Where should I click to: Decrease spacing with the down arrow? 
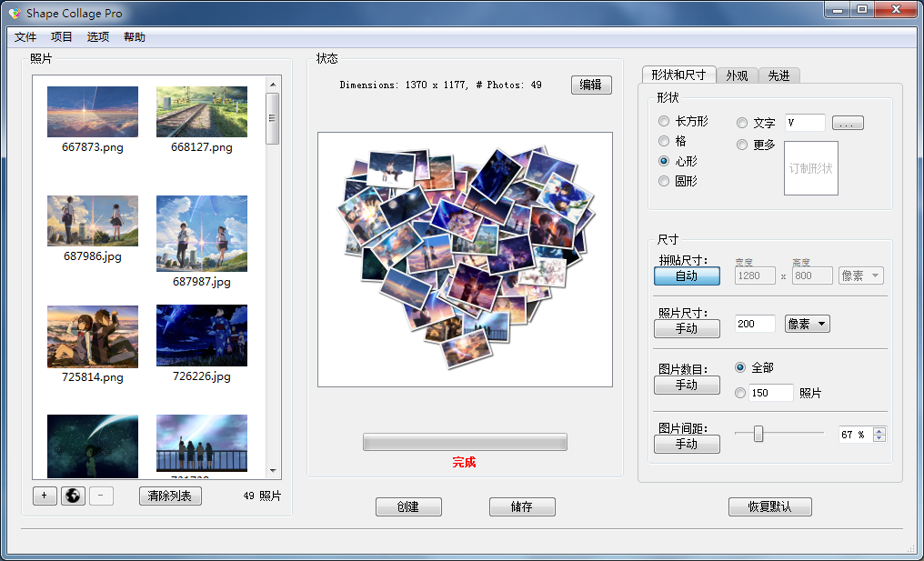click(x=879, y=438)
